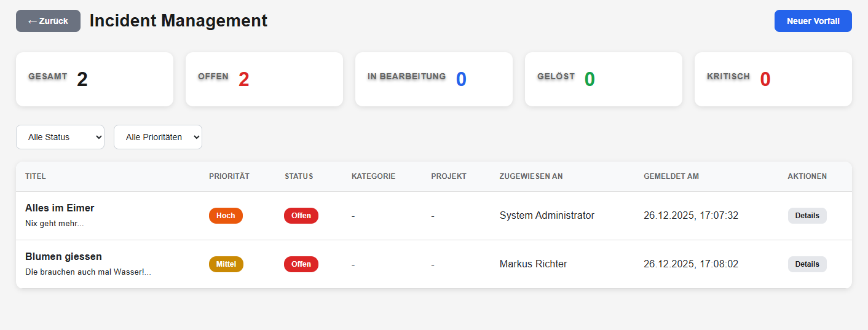
Task: Click the Mittel priority badge
Action: (226, 264)
